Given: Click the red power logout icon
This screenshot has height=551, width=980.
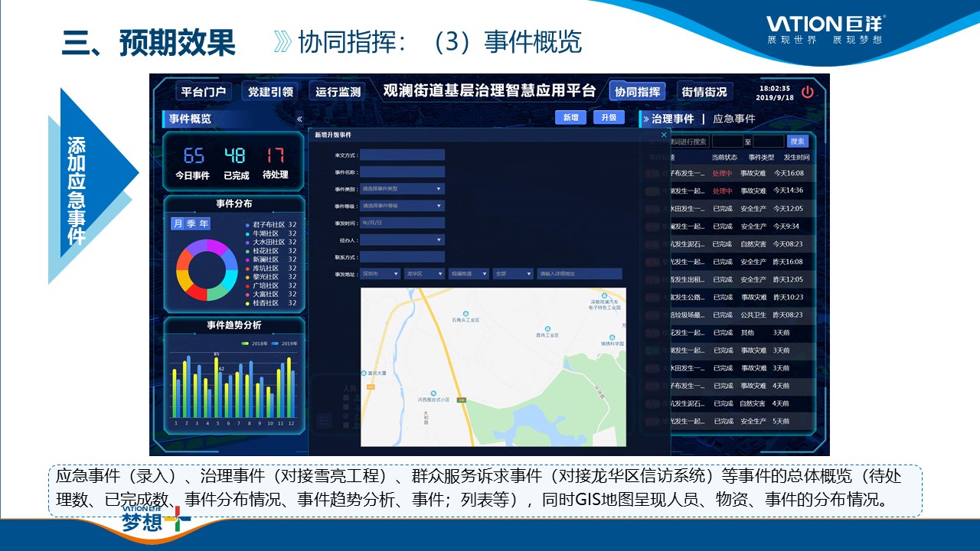Looking at the screenshot, I should [x=808, y=93].
